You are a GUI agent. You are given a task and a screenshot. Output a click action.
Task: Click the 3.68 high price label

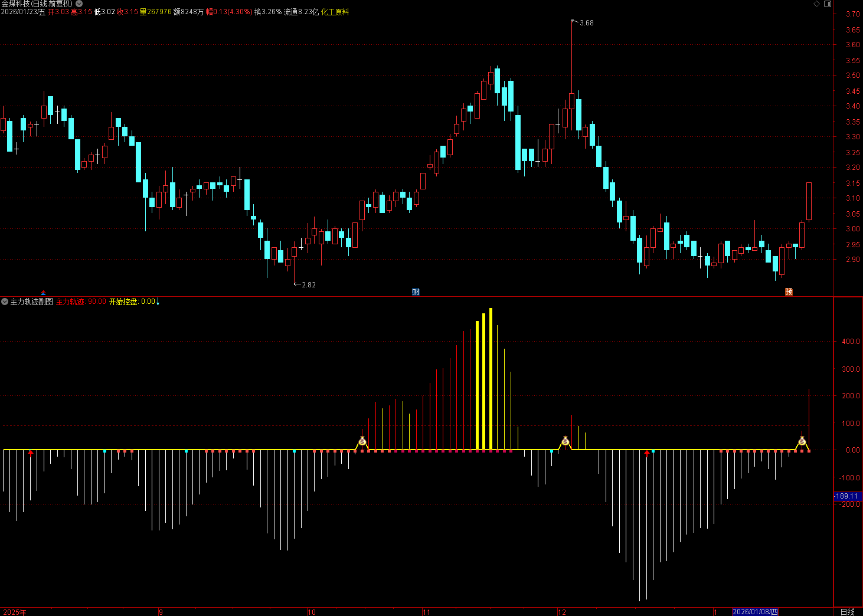click(587, 23)
